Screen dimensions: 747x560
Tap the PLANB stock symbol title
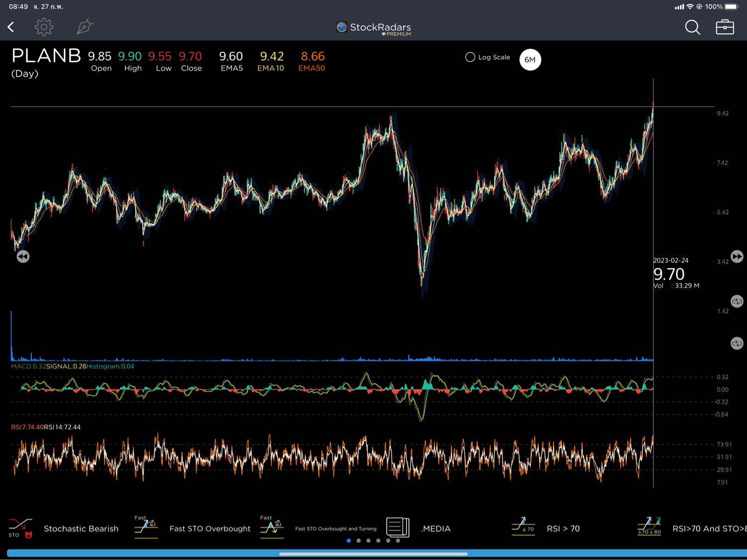[x=46, y=56]
